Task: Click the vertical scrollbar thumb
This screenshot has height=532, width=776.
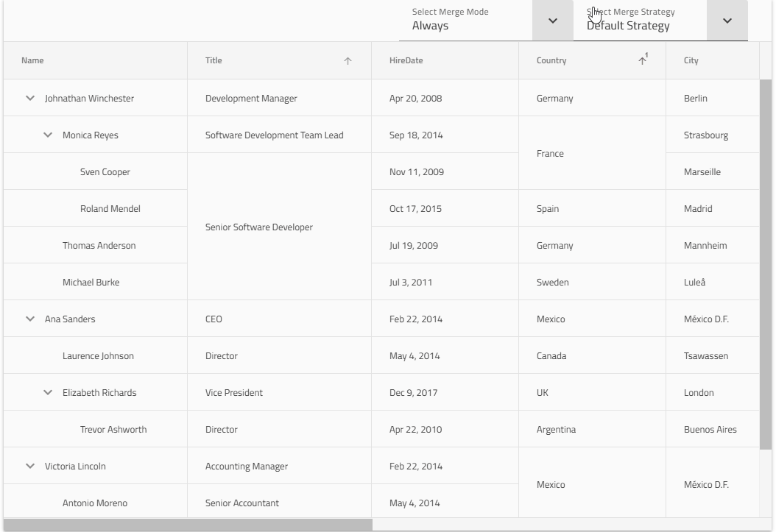Action: (766, 263)
